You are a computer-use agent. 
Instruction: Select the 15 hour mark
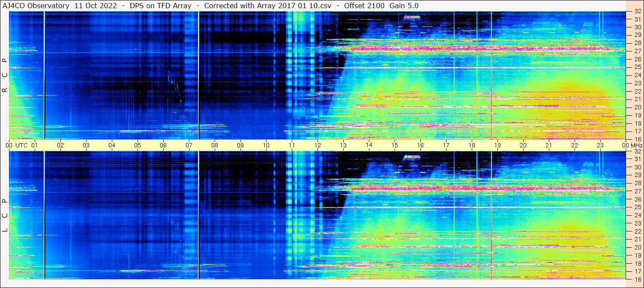tap(395, 146)
